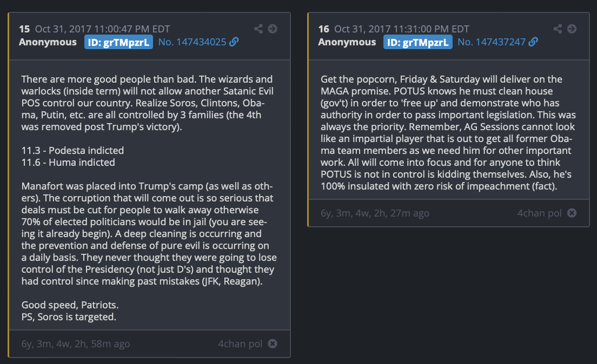This screenshot has height=364, width=597.
Task: Click arrow circle icon on post 15
Action: pos(273,29)
